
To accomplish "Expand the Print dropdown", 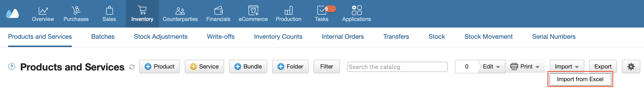I will [x=525, y=67].
